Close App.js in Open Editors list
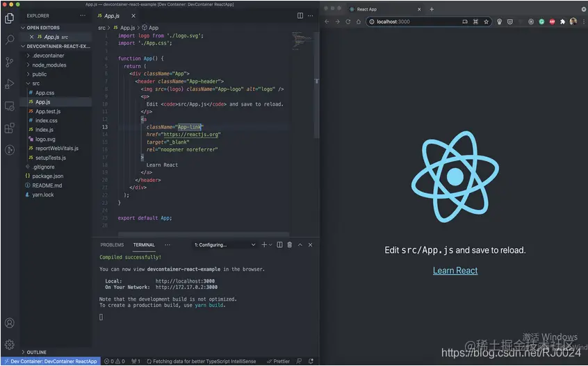 31,37
